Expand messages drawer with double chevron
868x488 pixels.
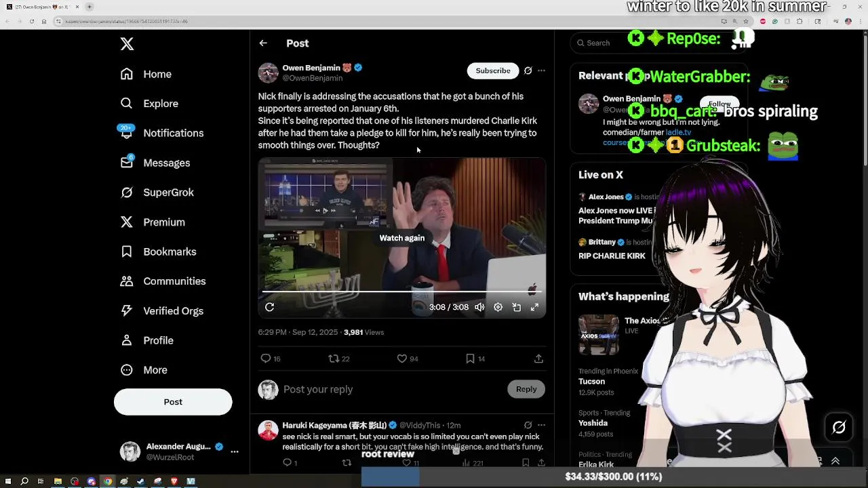(835, 461)
